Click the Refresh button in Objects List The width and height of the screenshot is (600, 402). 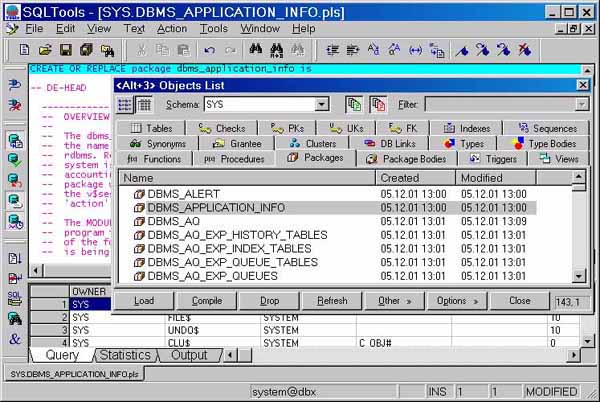pyautogui.click(x=332, y=300)
